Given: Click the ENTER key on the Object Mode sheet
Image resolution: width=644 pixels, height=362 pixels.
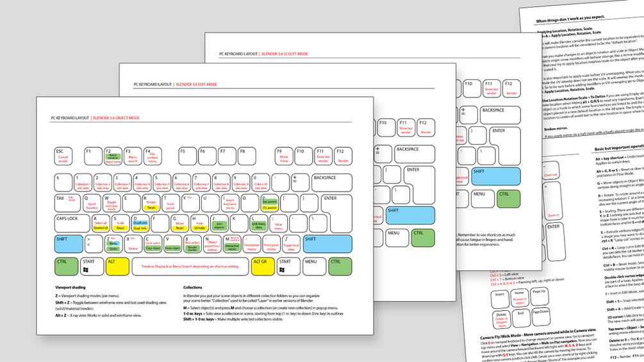Looking at the screenshot, I should click(x=336, y=213).
